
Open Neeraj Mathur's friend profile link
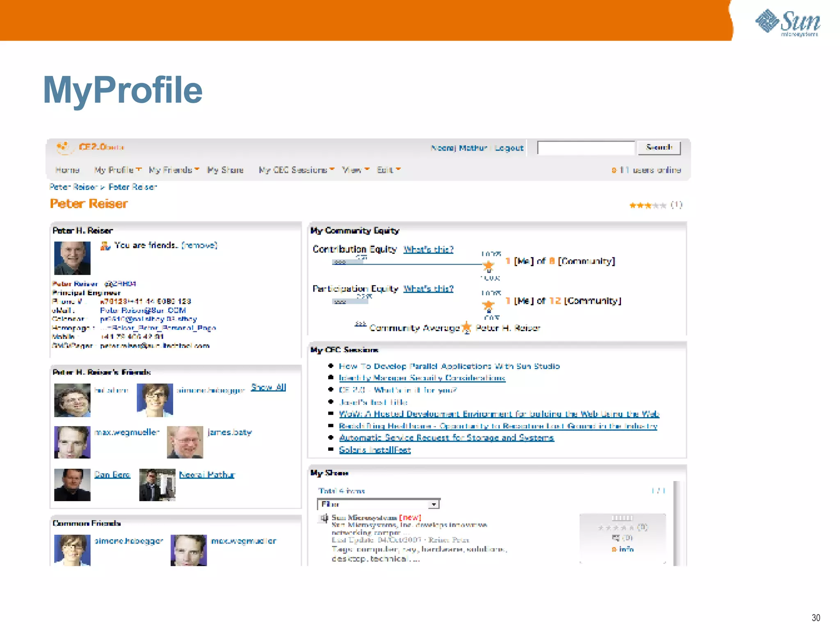pos(207,475)
